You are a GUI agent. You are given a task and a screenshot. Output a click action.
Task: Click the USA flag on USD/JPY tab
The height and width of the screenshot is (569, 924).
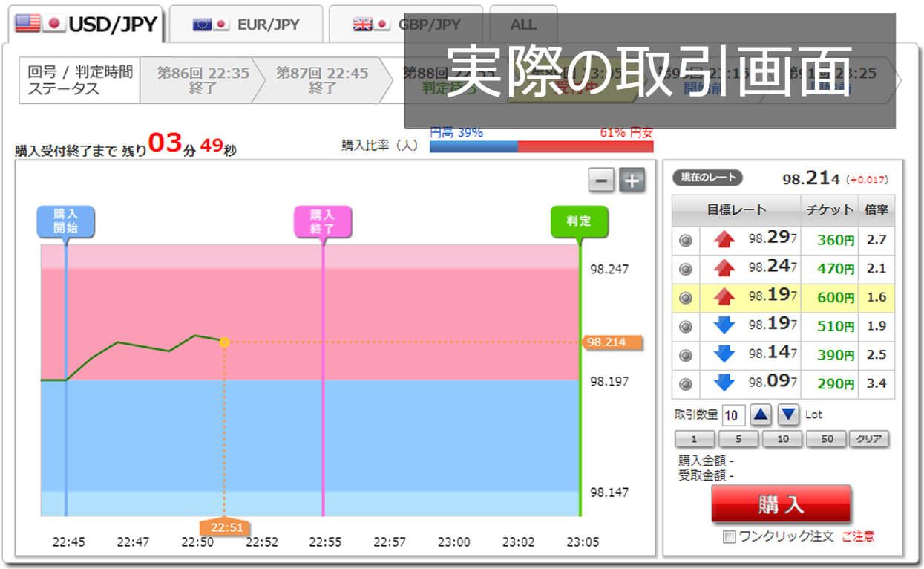pyautogui.click(x=27, y=23)
